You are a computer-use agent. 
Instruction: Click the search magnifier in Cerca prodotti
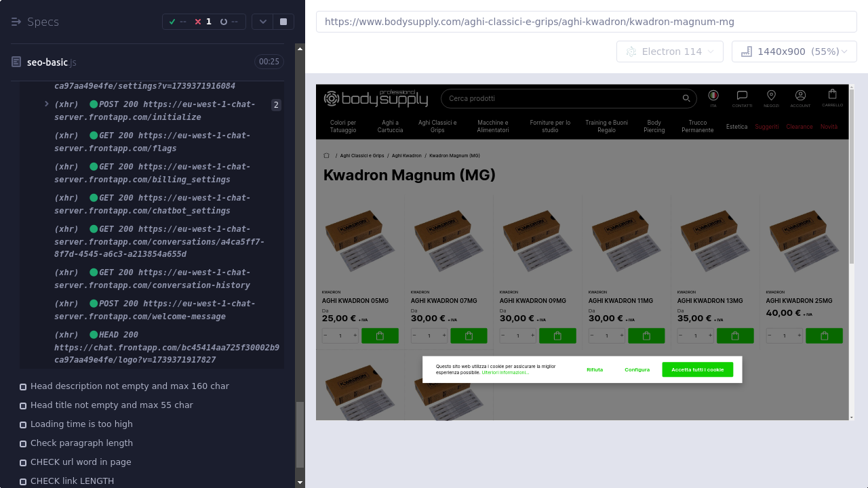click(x=686, y=99)
